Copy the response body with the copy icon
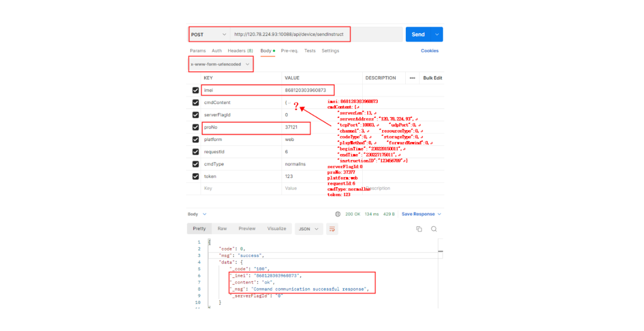 pos(419,229)
